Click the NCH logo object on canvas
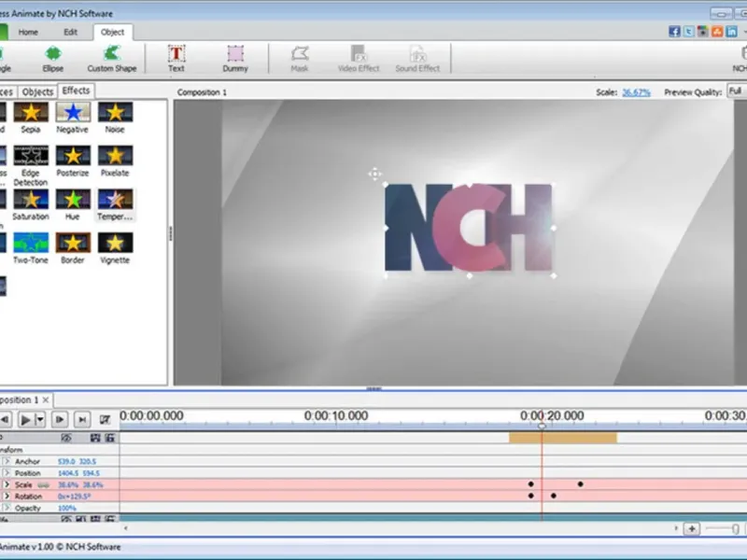The height and width of the screenshot is (560, 747). pyautogui.click(x=469, y=228)
